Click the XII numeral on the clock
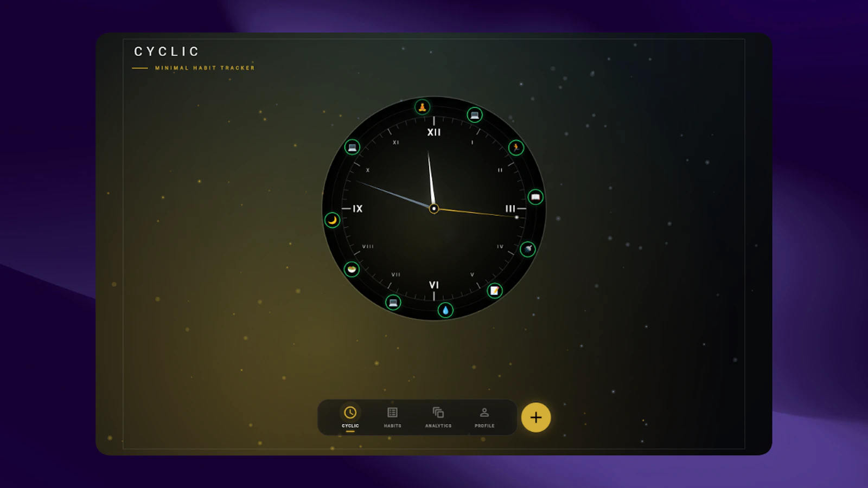This screenshot has width=868, height=488. point(434,132)
